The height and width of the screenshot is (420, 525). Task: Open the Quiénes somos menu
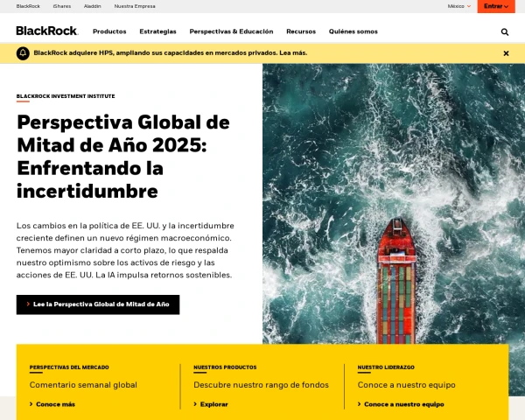(x=353, y=31)
